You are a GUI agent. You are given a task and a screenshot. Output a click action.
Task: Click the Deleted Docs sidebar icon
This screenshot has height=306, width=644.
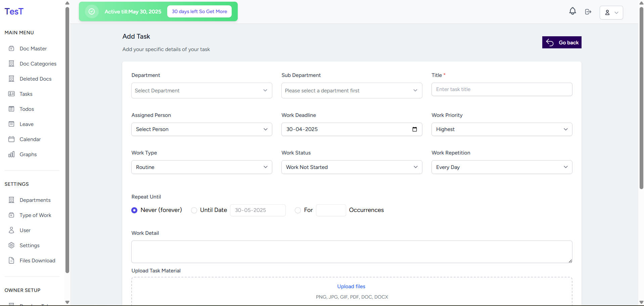tap(11, 79)
